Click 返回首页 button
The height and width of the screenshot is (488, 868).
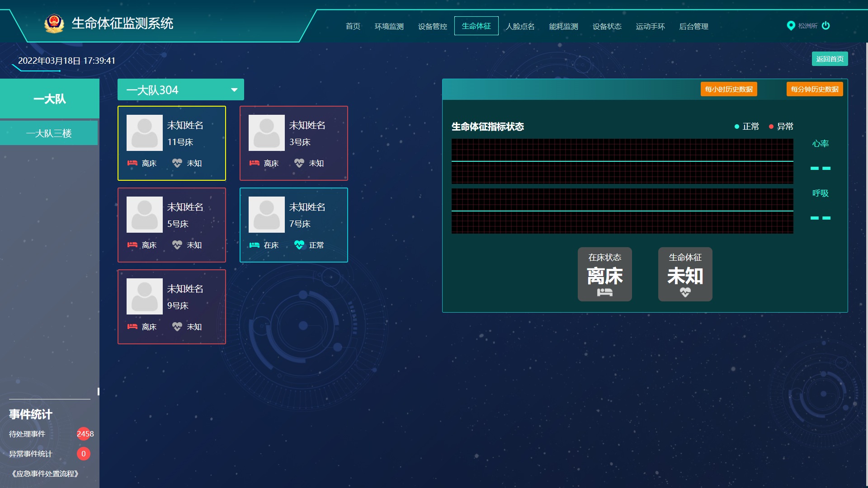pos(830,59)
